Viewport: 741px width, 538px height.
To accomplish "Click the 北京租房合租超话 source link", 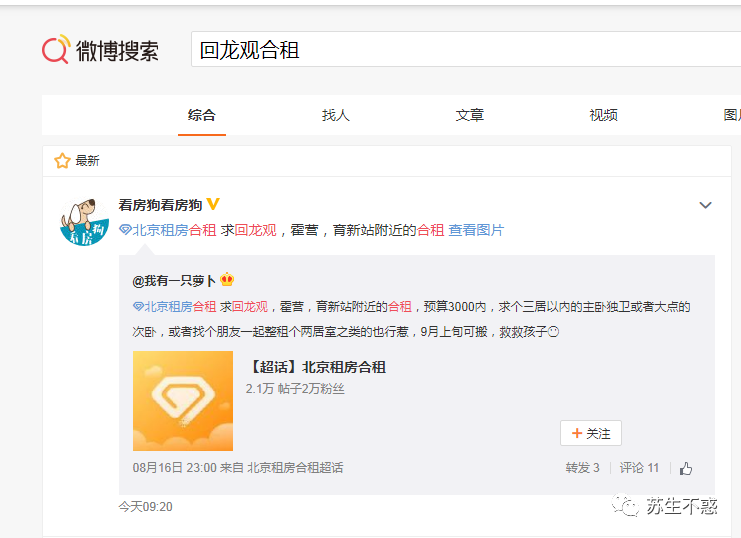I will tap(295, 468).
